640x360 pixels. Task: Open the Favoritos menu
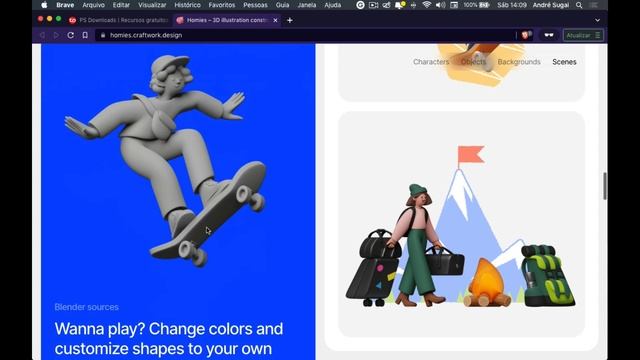pyautogui.click(x=222, y=5)
